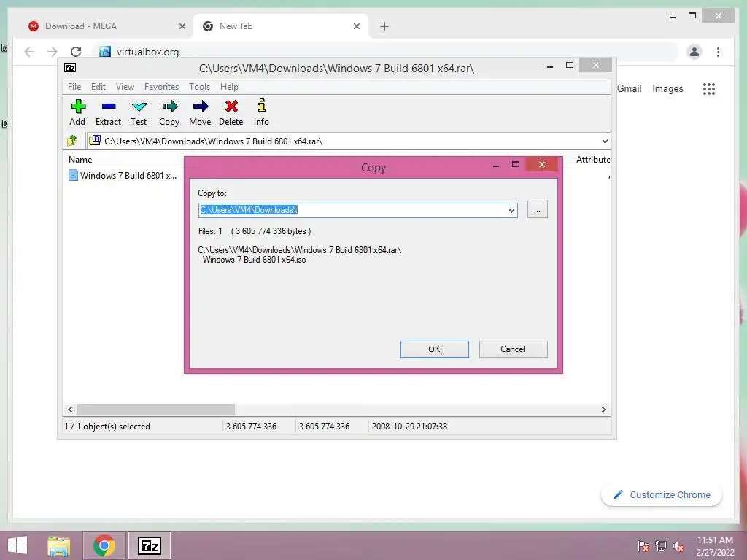Open the Edit menu in 7-Zip
This screenshot has width=747, height=560.
pos(98,87)
